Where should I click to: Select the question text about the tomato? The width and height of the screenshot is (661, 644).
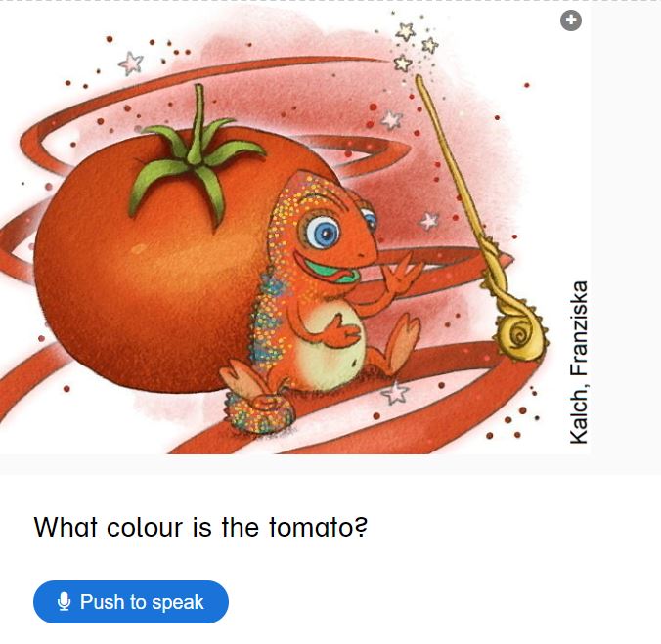200,527
